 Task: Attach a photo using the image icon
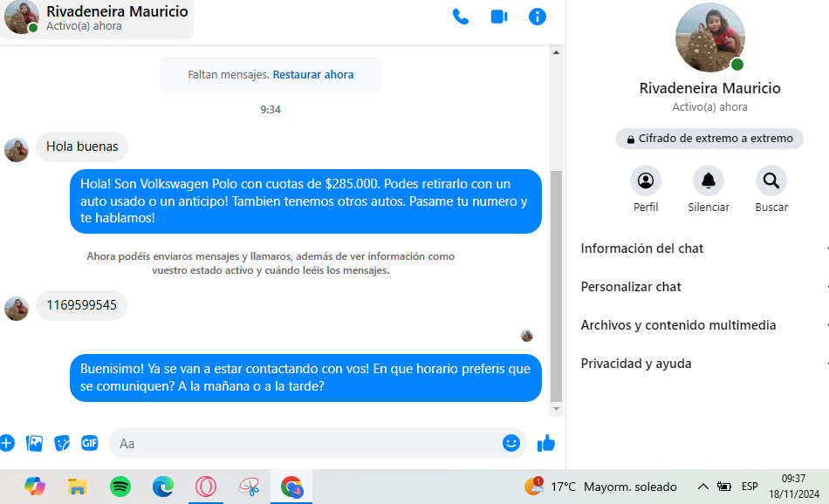pyautogui.click(x=35, y=443)
